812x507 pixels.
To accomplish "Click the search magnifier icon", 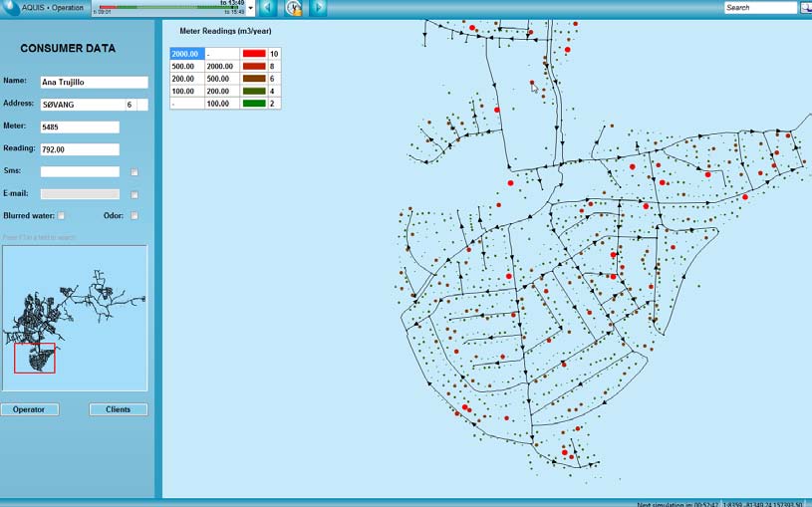I will 806,7.
